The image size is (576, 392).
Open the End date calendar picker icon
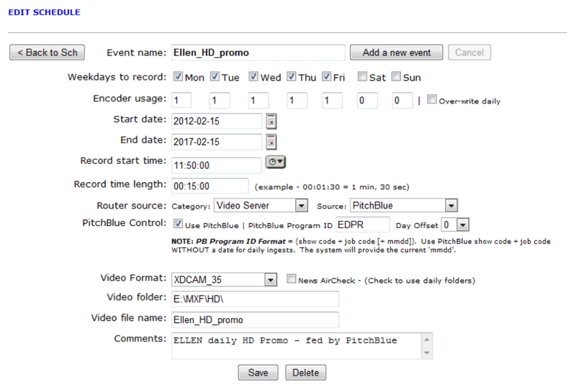(271, 142)
